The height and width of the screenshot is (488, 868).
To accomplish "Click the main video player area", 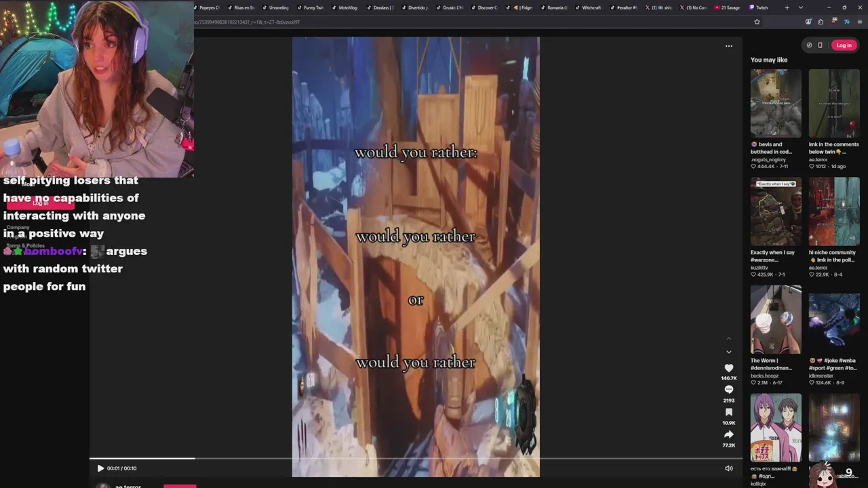I will pyautogui.click(x=416, y=257).
